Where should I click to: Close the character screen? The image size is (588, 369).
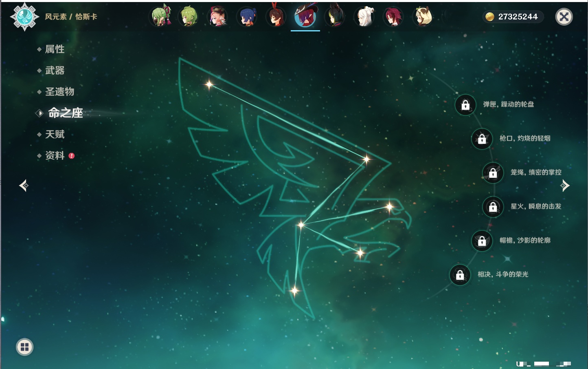tap(564, 17)
